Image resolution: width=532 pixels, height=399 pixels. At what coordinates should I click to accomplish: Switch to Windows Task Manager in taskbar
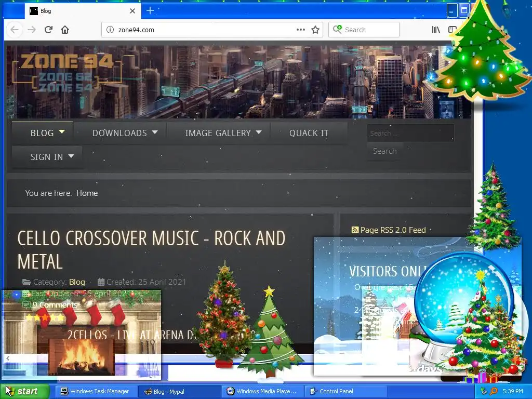(x=95, y=392)
